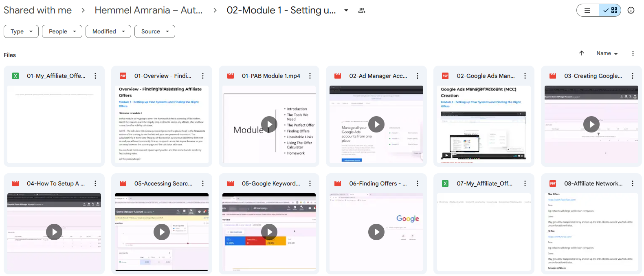Click the 06-Finding Offers file name
The image size is (644, 276).
click(378, 183)
